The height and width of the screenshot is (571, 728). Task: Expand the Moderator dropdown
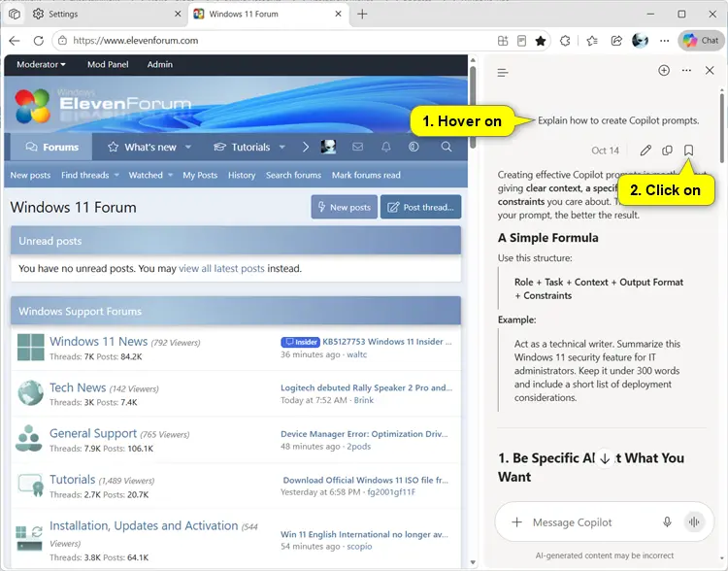pos(41,65)
